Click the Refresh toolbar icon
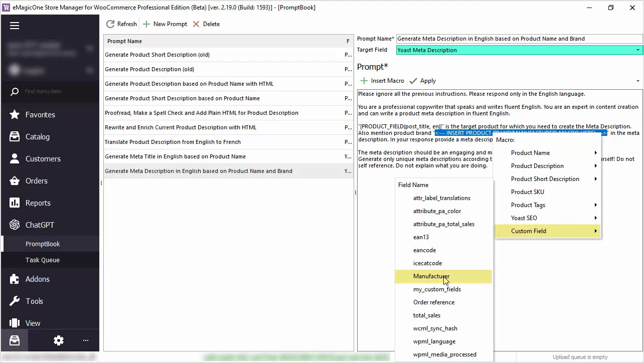This screenshot has height=363, width=644. [110, 24]
